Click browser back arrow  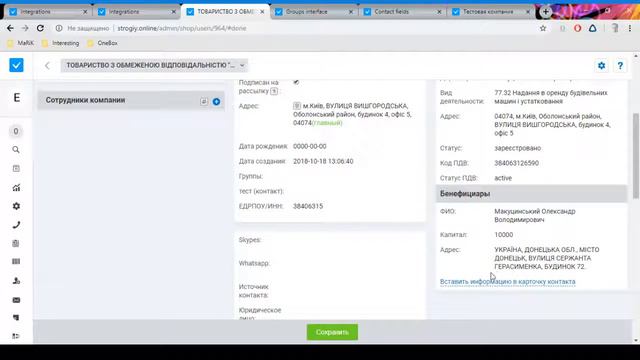[x=10, y=28]
